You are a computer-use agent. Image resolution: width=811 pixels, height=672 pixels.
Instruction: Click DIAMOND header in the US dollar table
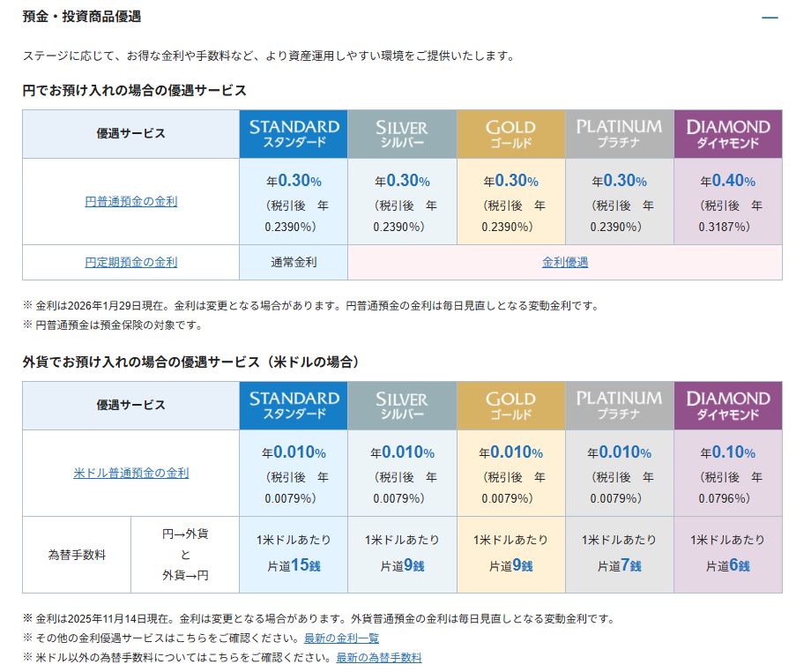(x=727, y=406)
